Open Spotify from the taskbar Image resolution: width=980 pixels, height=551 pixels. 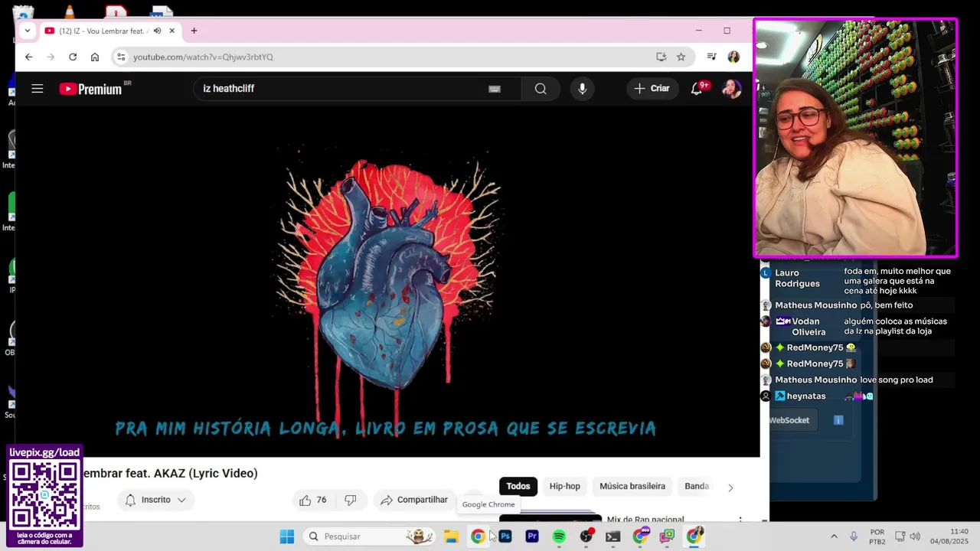coord(559,536)
